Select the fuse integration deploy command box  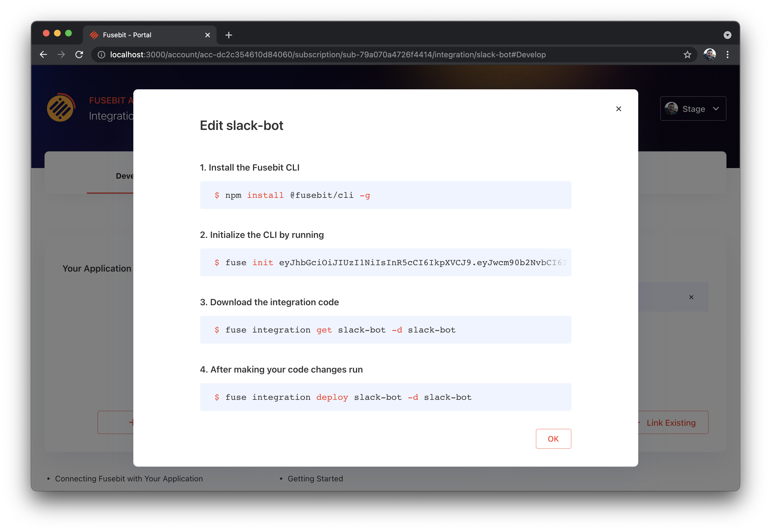[385, 397]
